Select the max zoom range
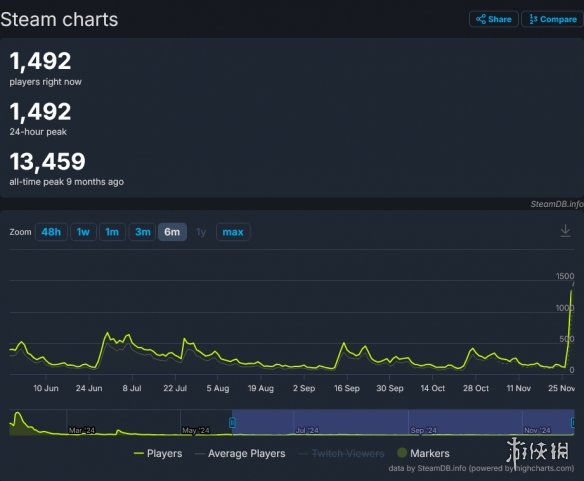Image resolution: width=584 pixels, height=481 pixels. point(233,232)
